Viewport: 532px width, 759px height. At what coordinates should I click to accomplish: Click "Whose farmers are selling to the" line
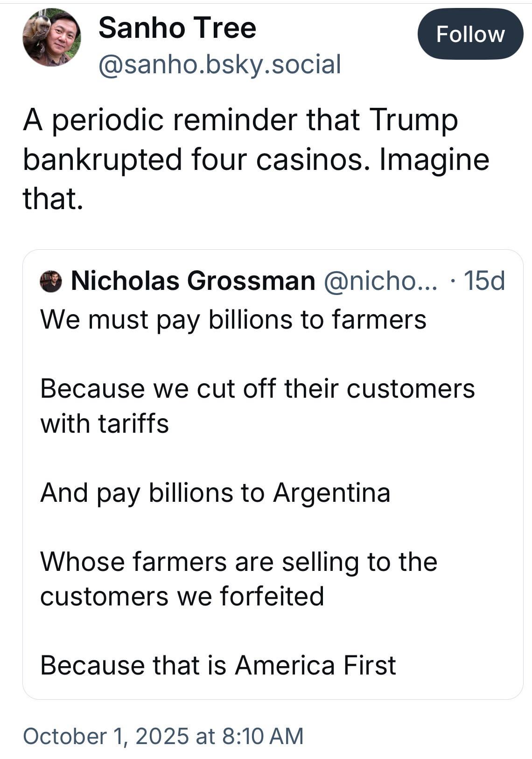[238, 561]
